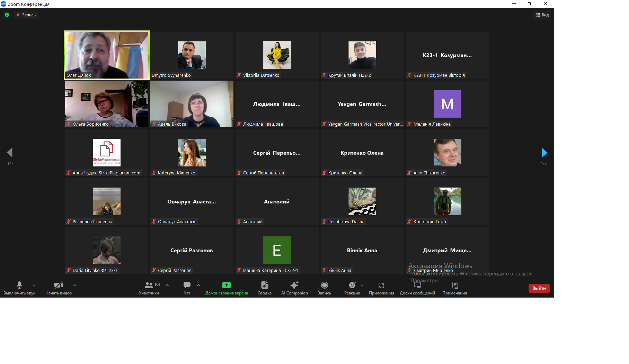Expand participants options arrow
The width and height of the screenshot is (629, 364).
pos(167,285)
